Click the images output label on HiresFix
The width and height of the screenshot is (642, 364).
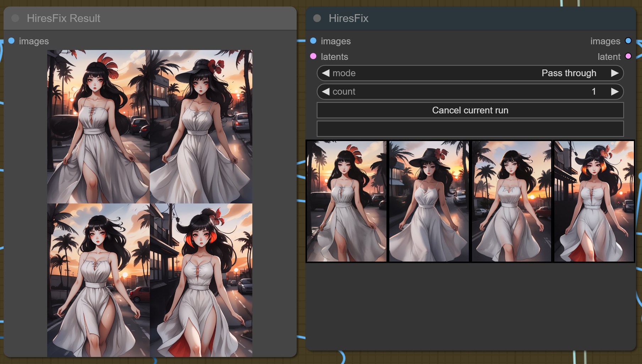[605, 41]
